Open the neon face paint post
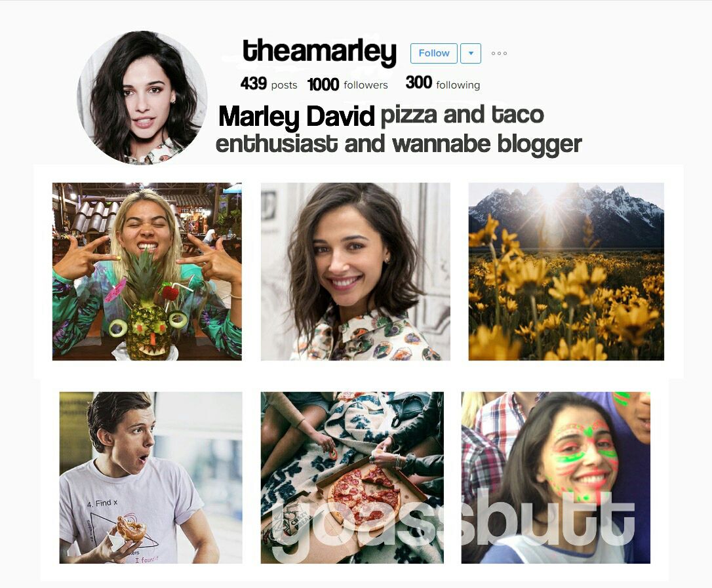 click(556, 478)
